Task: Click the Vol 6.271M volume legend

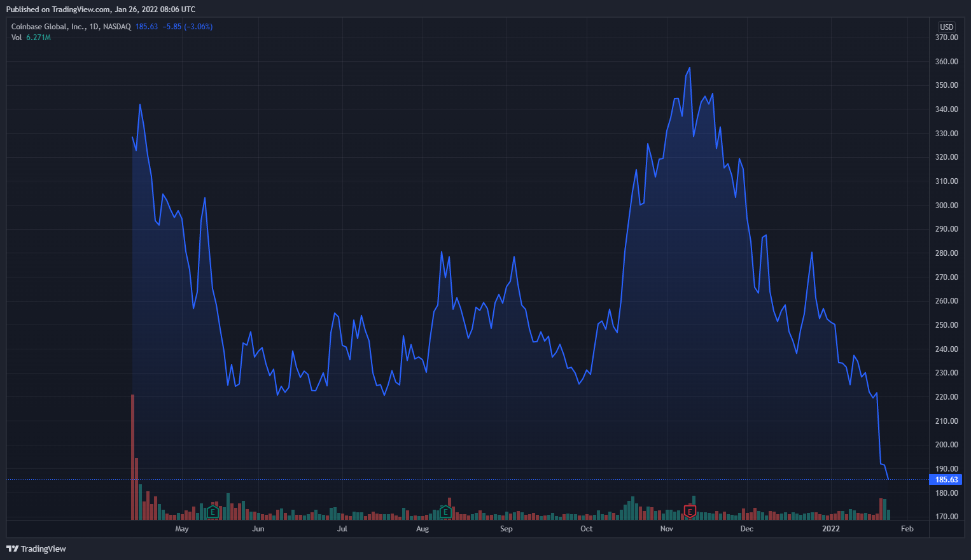Action: [31, 38]
